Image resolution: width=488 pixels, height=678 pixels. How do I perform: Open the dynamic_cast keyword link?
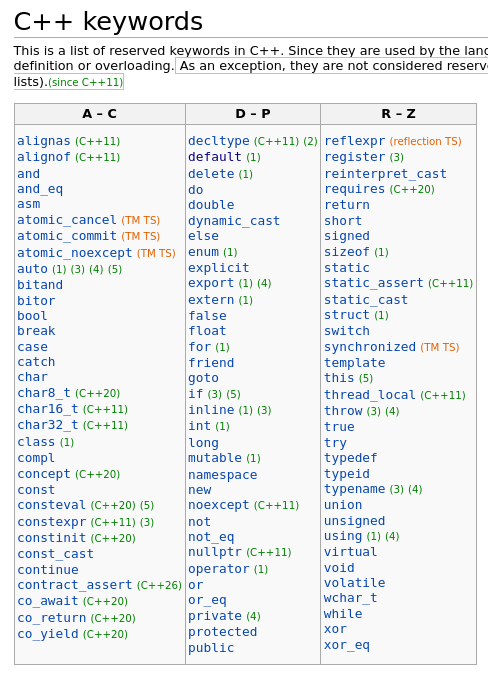tap(234, 221)
